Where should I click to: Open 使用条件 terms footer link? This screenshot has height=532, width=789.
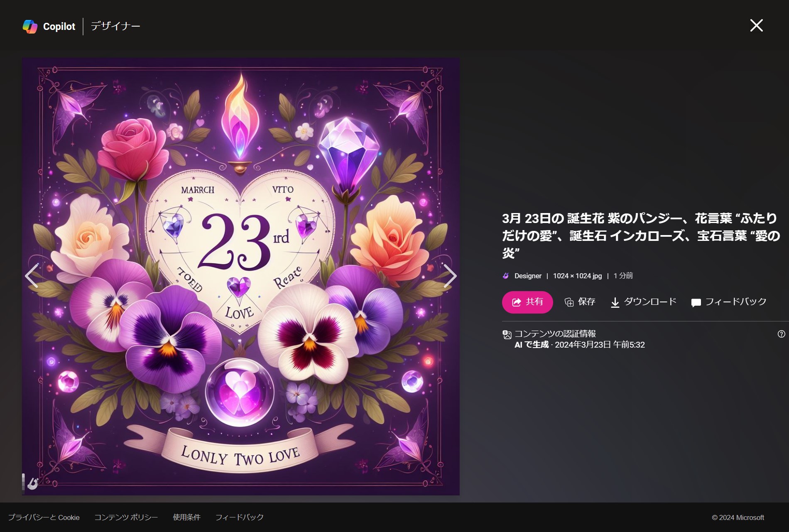(x=186, y=517)
